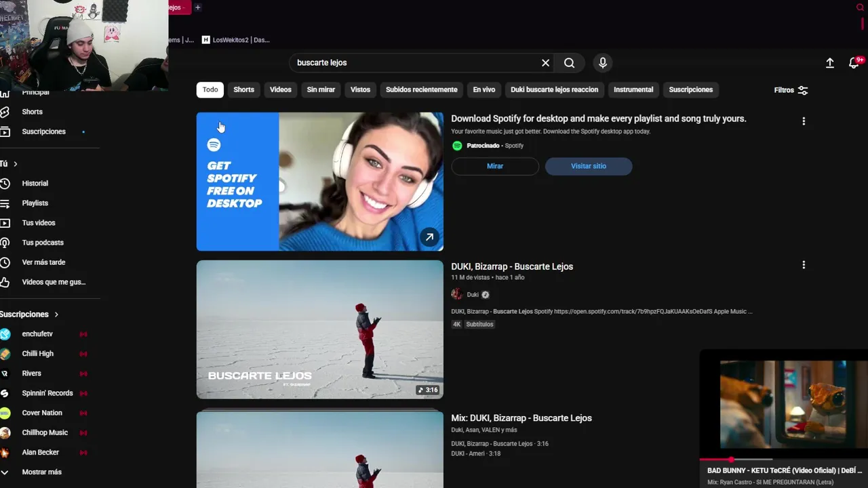Open the Mix: DUKI, Bizarrap - Buscarte Lejos title
This screenshot has width=868, height=488.
tap(521, 418)
